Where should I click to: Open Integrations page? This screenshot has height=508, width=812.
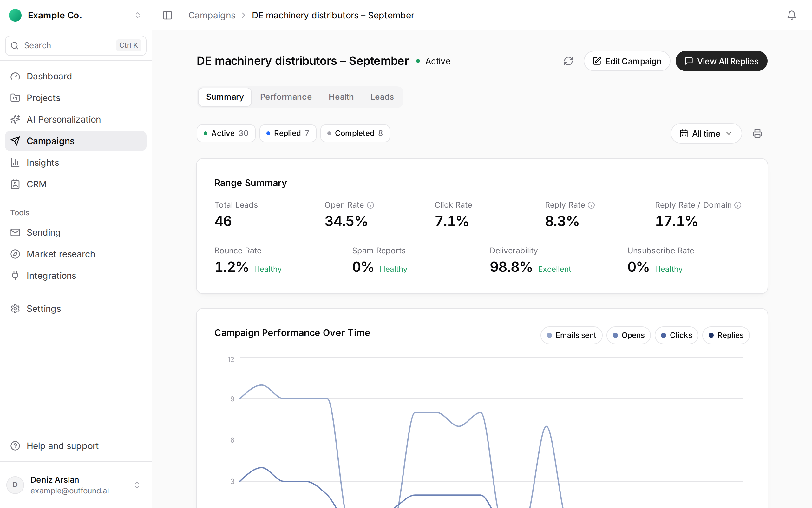pyautogui.click(x=76, y=276)
